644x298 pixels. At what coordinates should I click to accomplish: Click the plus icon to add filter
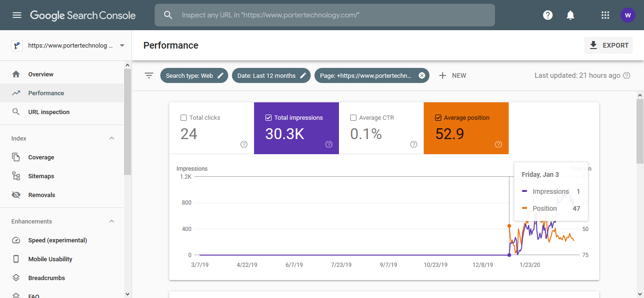coord(442,75)
